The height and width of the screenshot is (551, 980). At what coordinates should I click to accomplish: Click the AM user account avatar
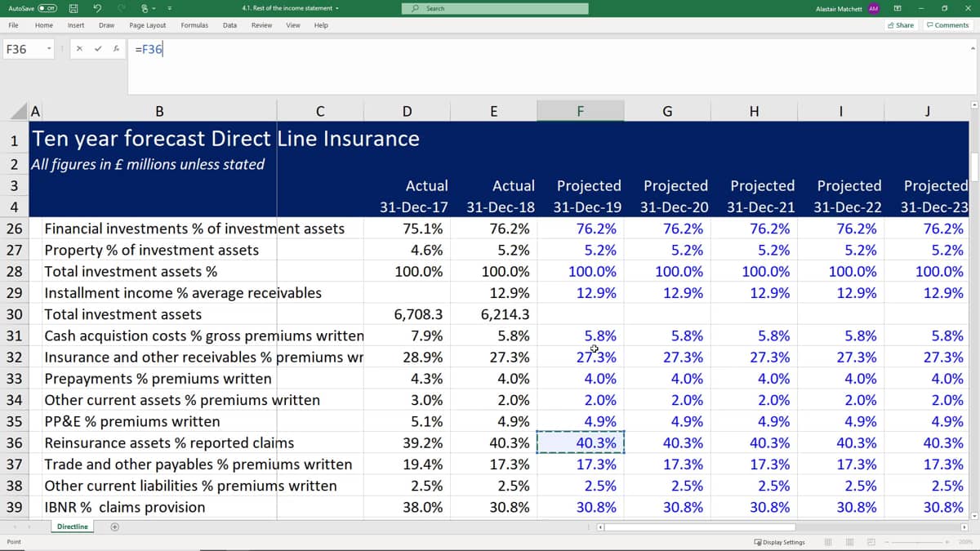click(873, 8)
